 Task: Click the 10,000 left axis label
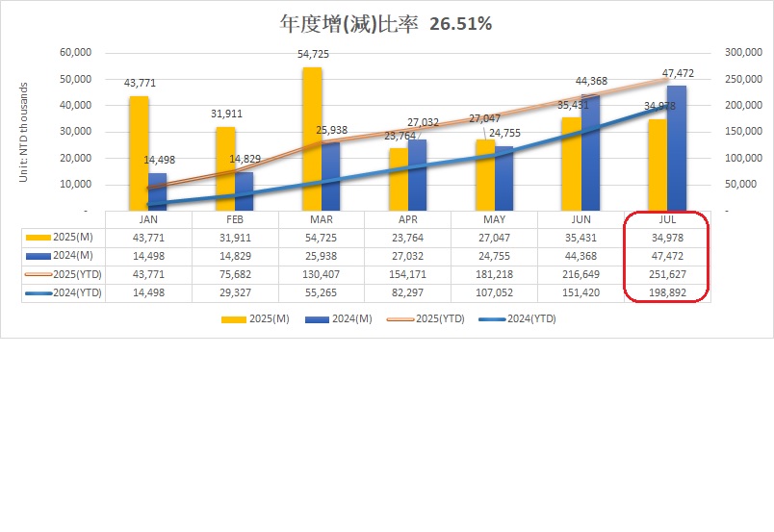[75, 184]
